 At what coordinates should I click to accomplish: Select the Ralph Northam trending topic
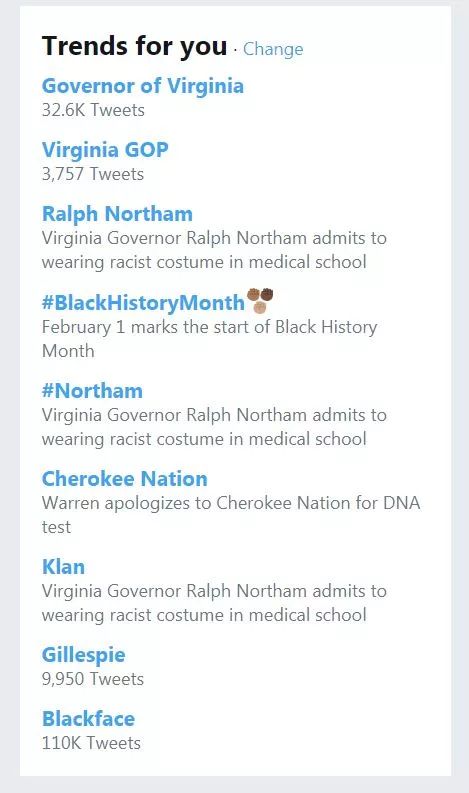pos(117,213)
